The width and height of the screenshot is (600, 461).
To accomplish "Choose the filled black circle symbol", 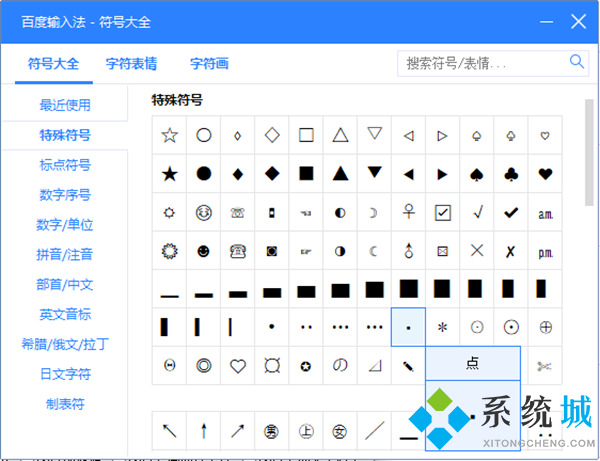I will [204, 174].
